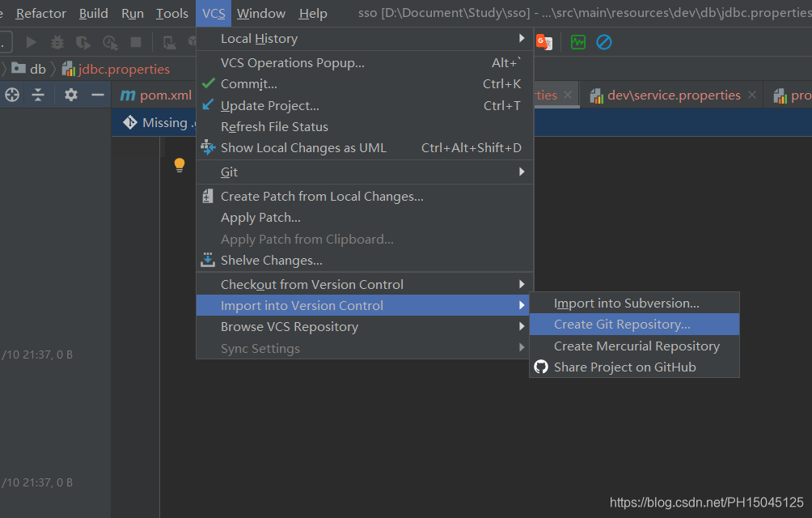The width and height of the screenshot is (812, 518).
Task: Click jdbc.properties in the breadcrumb
Action: [x=124, y=69]
